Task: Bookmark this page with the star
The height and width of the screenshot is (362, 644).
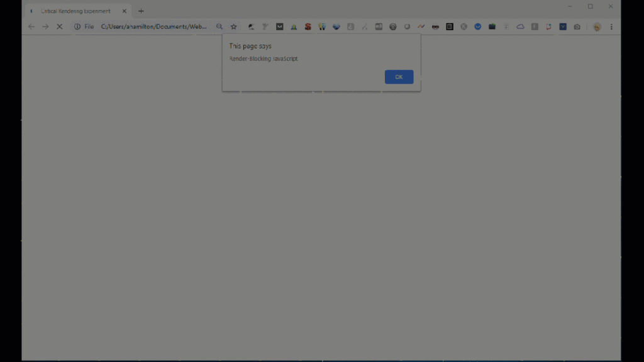Action: 233,27
